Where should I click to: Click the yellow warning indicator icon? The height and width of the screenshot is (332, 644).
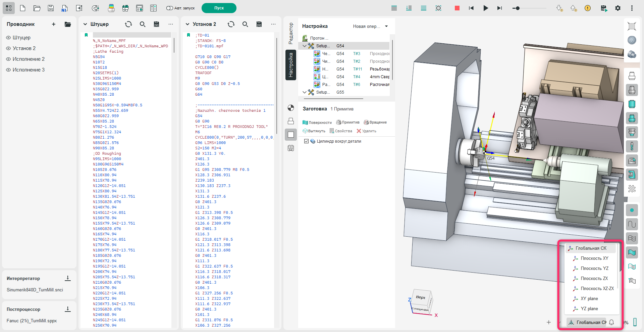point(588,8)
